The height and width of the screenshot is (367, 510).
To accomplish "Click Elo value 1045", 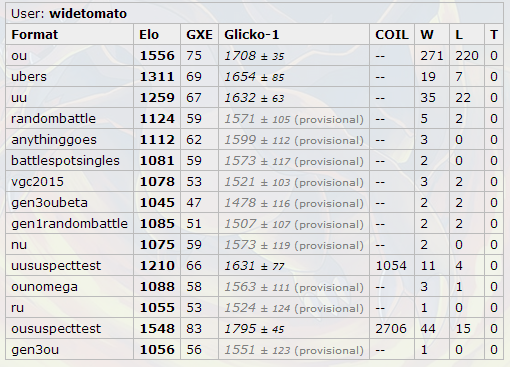I will pos(157,203).
